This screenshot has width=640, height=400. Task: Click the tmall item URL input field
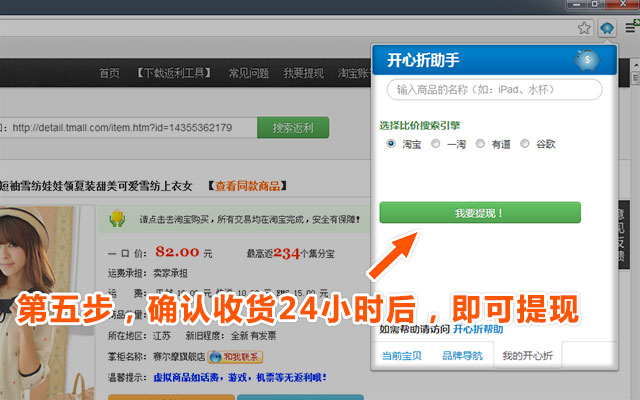[x=127, y=128]
